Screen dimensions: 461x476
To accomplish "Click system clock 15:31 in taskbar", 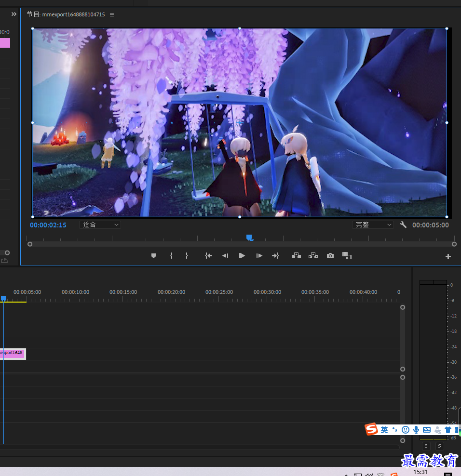I will (420, 472).
